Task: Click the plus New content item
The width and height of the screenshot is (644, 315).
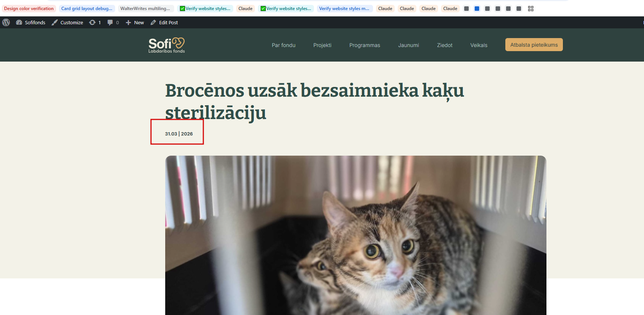Action: (135, 22)
